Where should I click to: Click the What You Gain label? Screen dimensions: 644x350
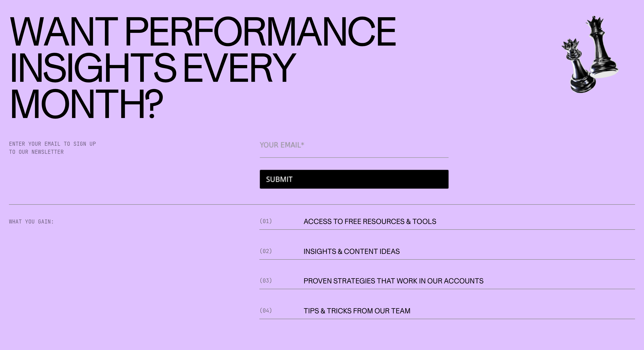[32, 221]
